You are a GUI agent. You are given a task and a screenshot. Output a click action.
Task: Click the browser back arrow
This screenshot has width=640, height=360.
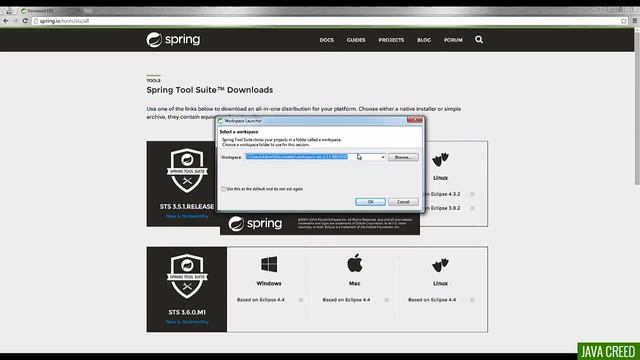point(6,21)
